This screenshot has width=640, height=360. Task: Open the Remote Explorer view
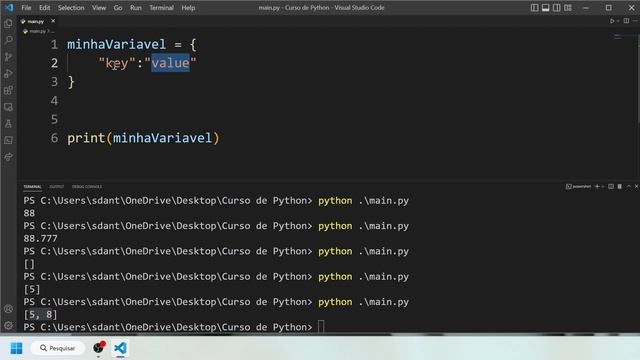8,107
